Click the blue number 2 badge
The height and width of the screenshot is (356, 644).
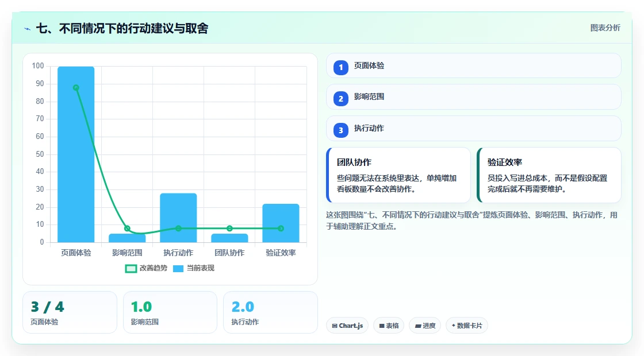pyautogui.click(x=340, y=99)
